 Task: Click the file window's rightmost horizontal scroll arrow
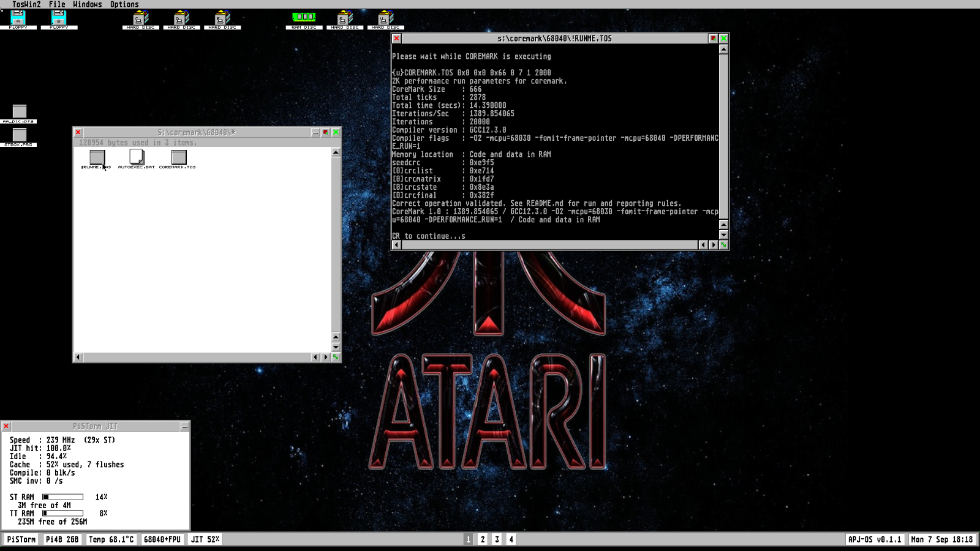click(x=326, y=357)
